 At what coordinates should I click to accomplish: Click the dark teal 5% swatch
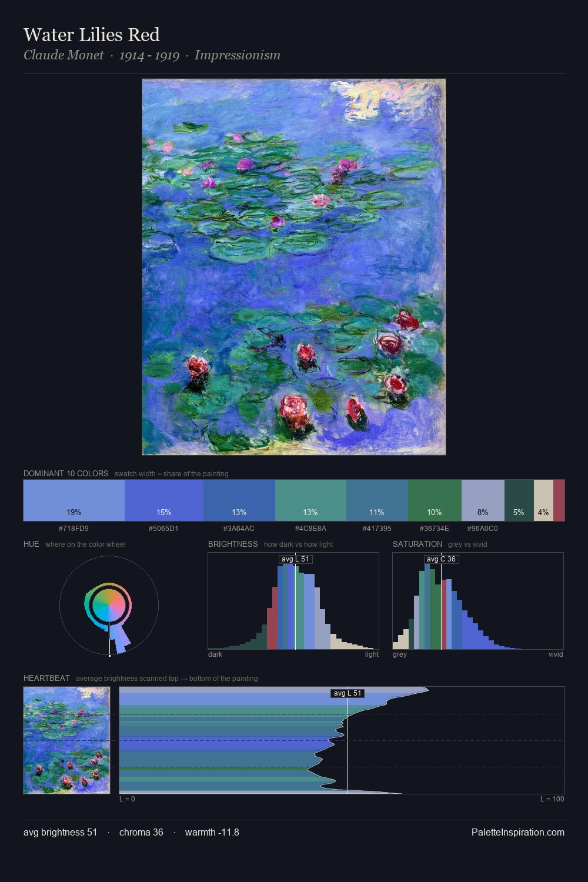(x=519, y=500)
